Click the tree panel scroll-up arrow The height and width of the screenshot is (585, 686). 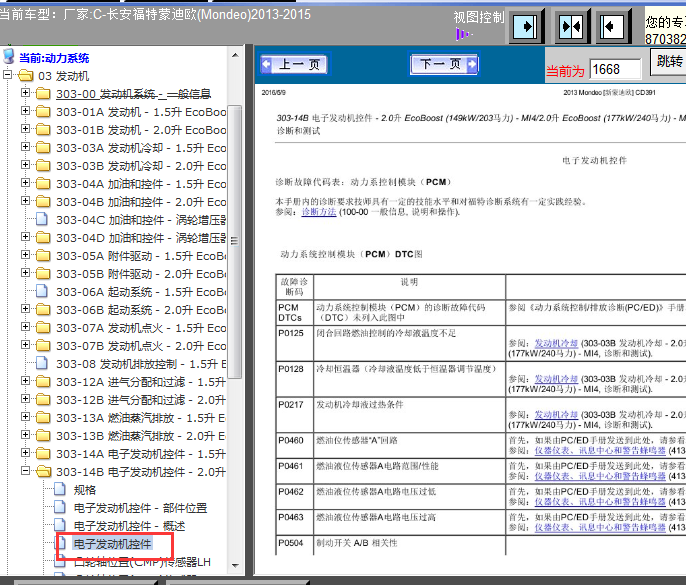(x=235, y=55)
